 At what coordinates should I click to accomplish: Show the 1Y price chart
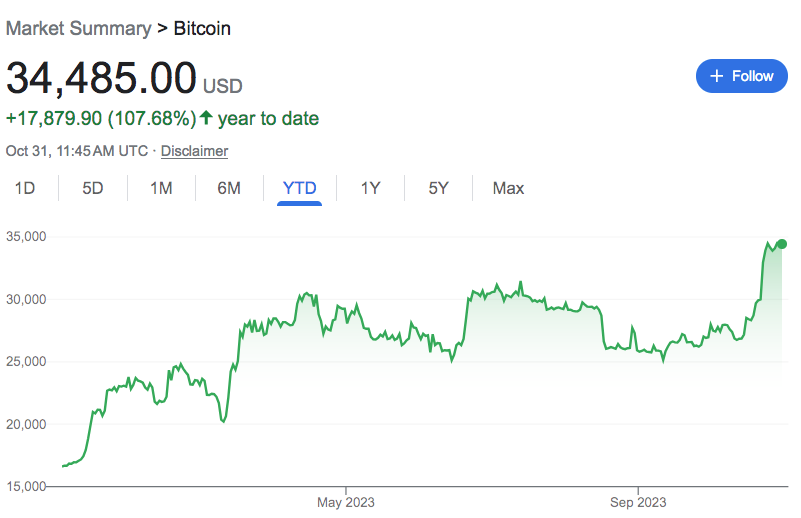tap(370, 188)
